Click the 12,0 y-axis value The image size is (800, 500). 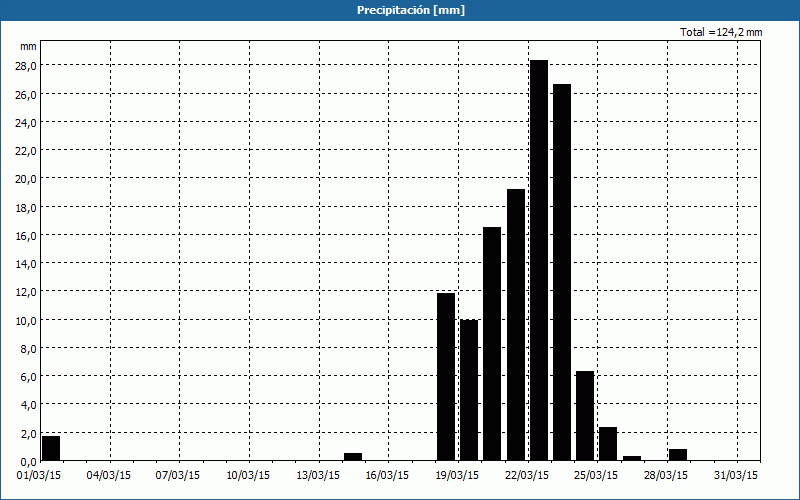pyautogui.click(x=26, y=292)
